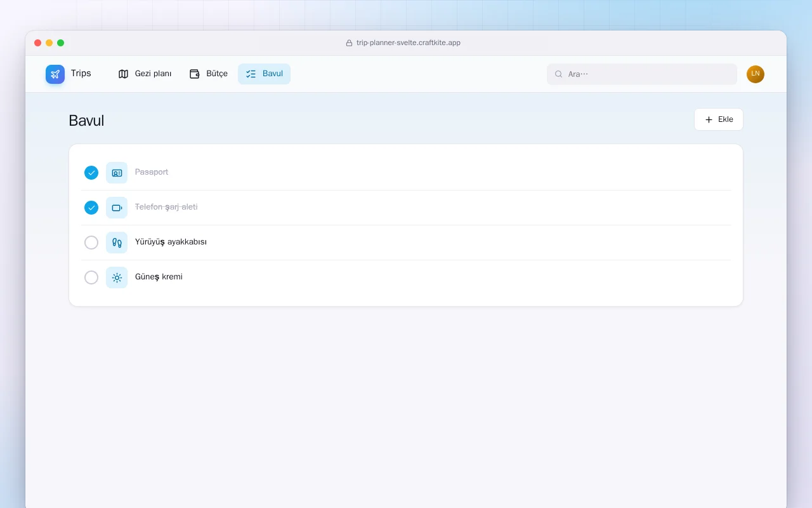The width and height of the screenshot is (812, 508).
Task: Click the phone charger battery icon
Action: pyautogui.click(x=117, y=208)
